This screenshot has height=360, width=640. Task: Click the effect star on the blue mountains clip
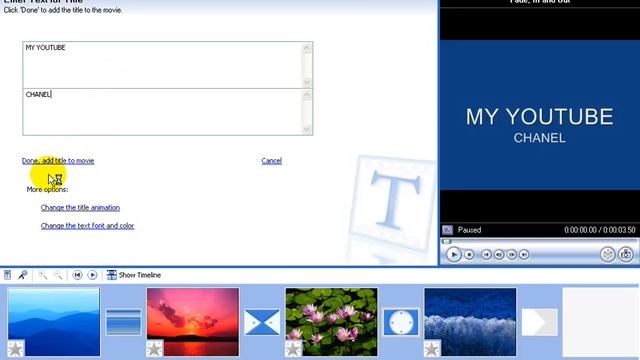click(x=16, y=349)
